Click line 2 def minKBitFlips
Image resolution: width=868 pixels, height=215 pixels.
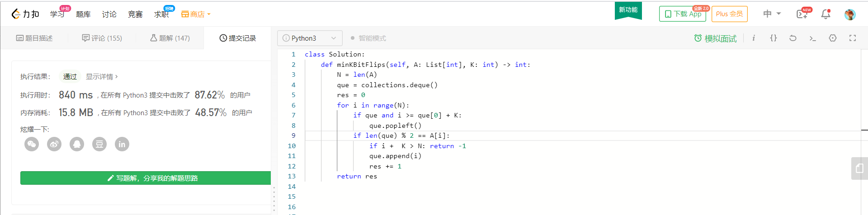pos(425,65)
